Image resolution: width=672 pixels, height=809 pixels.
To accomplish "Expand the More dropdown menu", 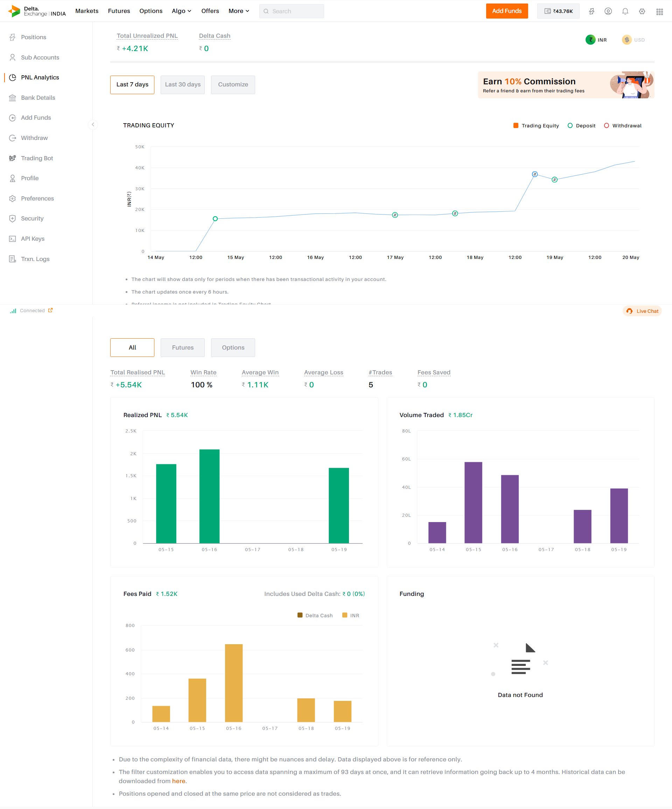I will (x=238, y=11).
